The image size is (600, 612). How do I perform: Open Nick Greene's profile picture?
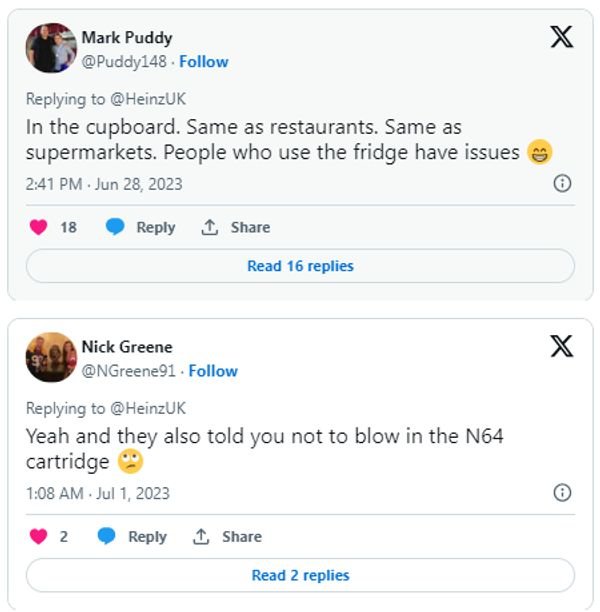(x=50, y=357)
